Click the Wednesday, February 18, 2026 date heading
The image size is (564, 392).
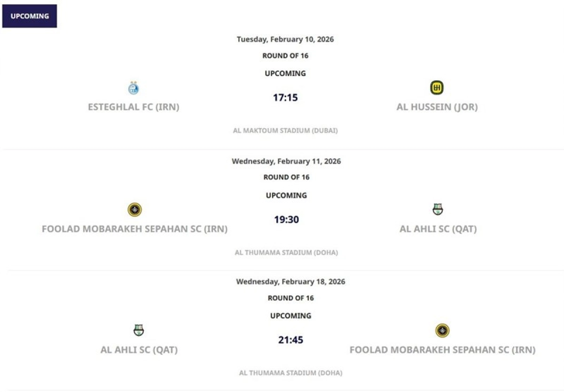pos(290,282)
